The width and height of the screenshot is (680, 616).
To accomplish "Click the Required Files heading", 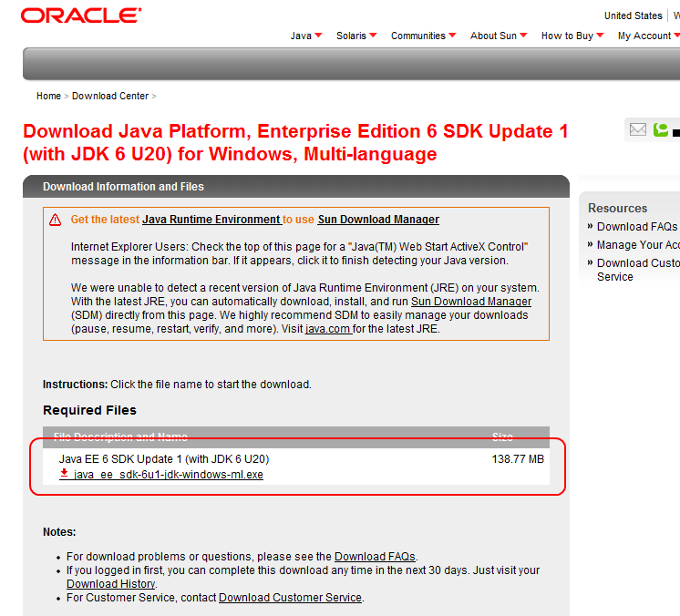I will tap(89, 410).
